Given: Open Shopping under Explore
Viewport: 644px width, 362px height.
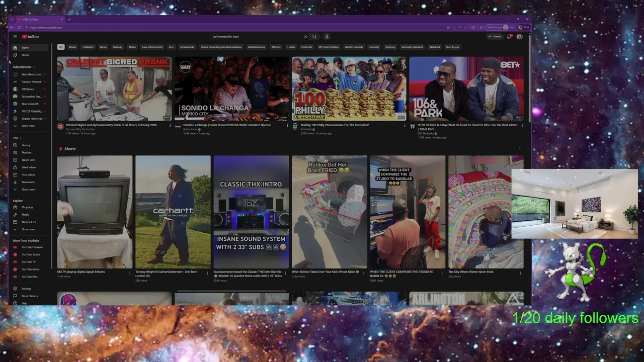Looking at the screenshot, I should (30, 207).
